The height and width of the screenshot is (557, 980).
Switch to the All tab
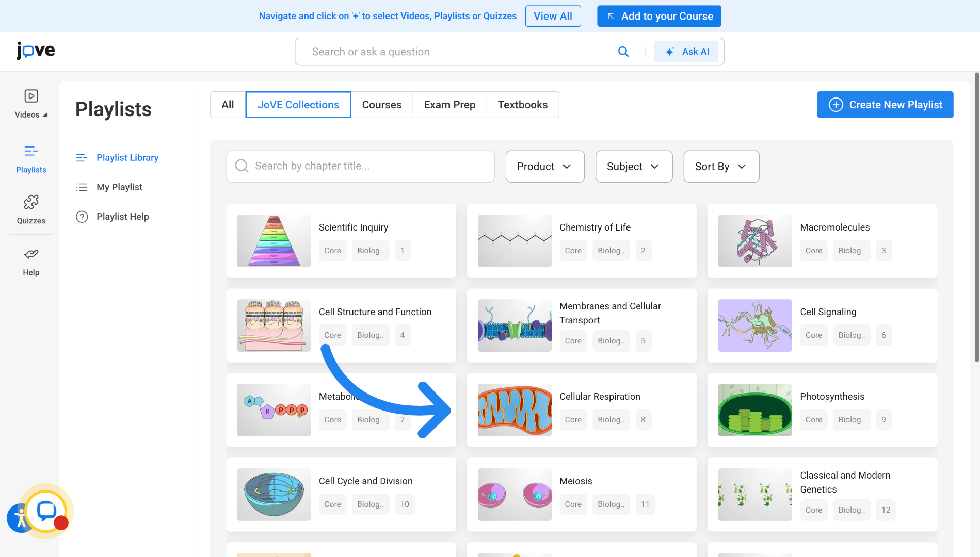coord(228,105)
